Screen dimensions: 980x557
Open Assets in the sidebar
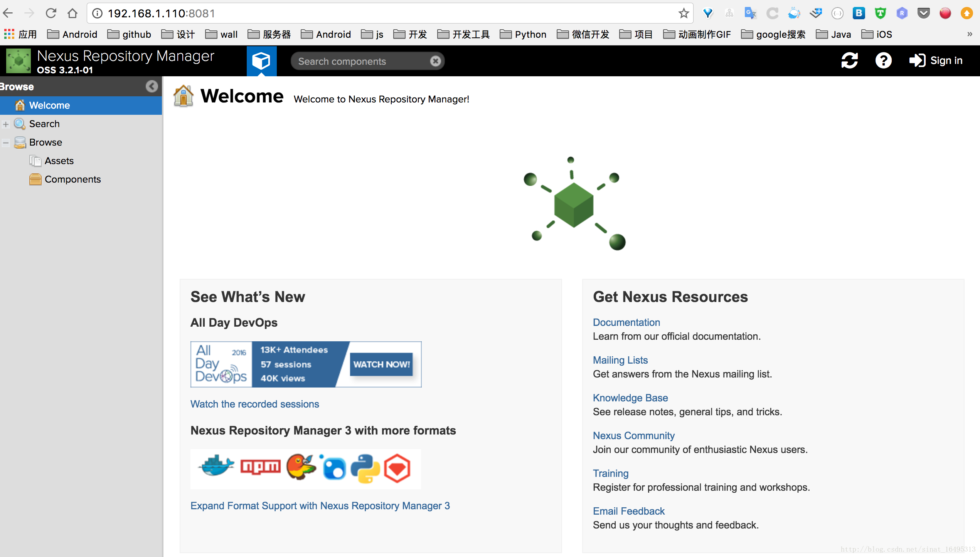[59, 161]
